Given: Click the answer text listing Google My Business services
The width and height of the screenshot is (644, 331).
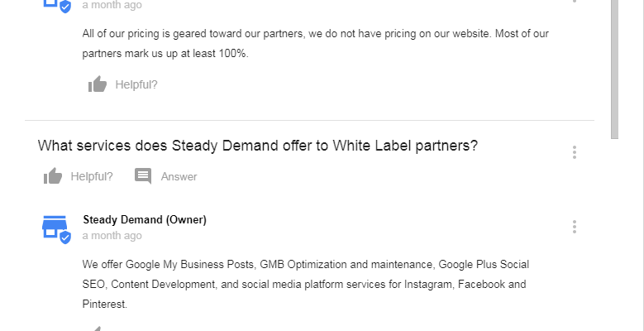Looking at the screenshot, I should tap(306, 284).
